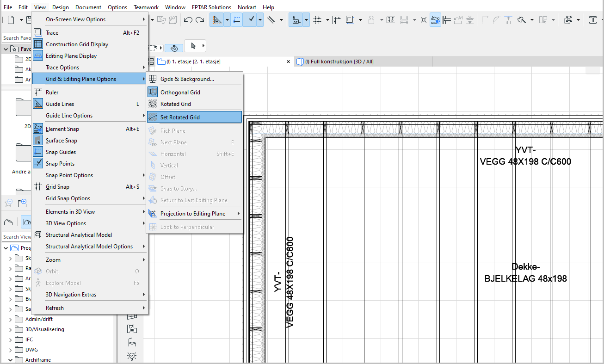Expand the DWG folder node

[x=11, y=350]
